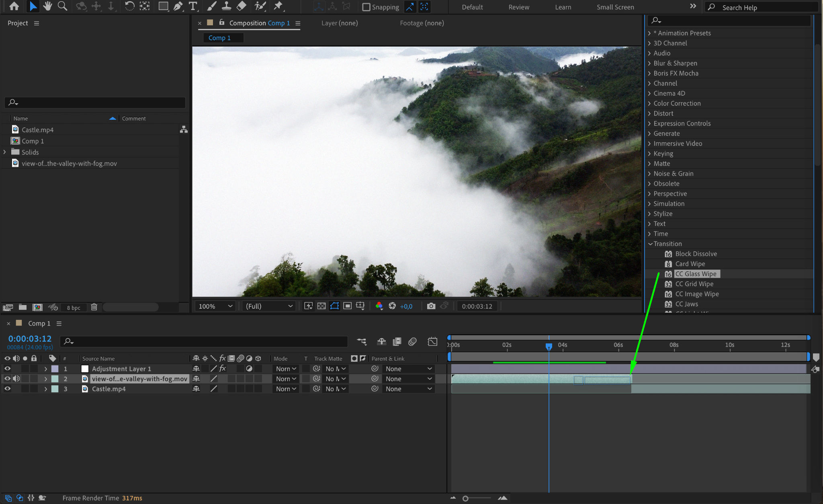823x504 pixels.
Task: Select the Type tool
Action: pos(193,6)
